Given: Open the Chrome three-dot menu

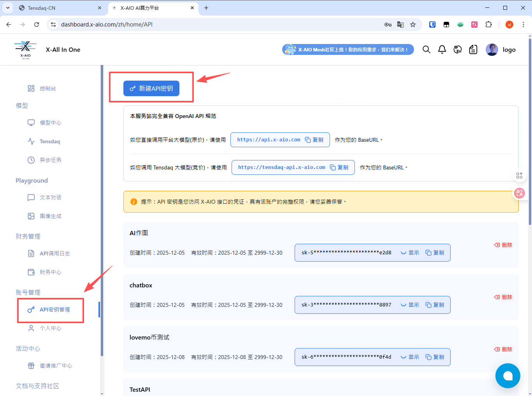Looking at the screenshot, I should pos(523,25).
